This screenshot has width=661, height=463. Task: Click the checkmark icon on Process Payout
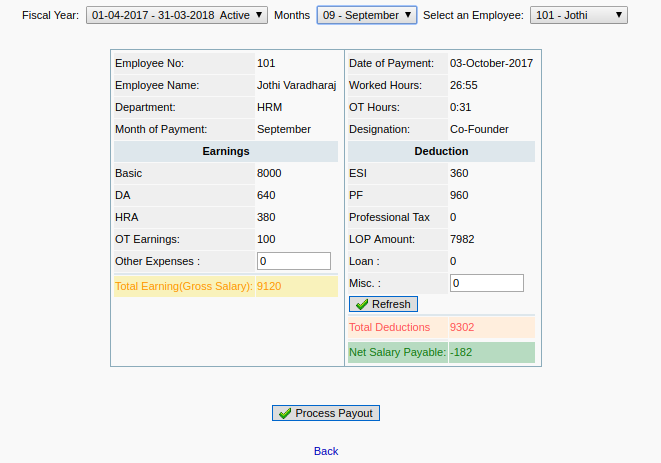[285, 413]
